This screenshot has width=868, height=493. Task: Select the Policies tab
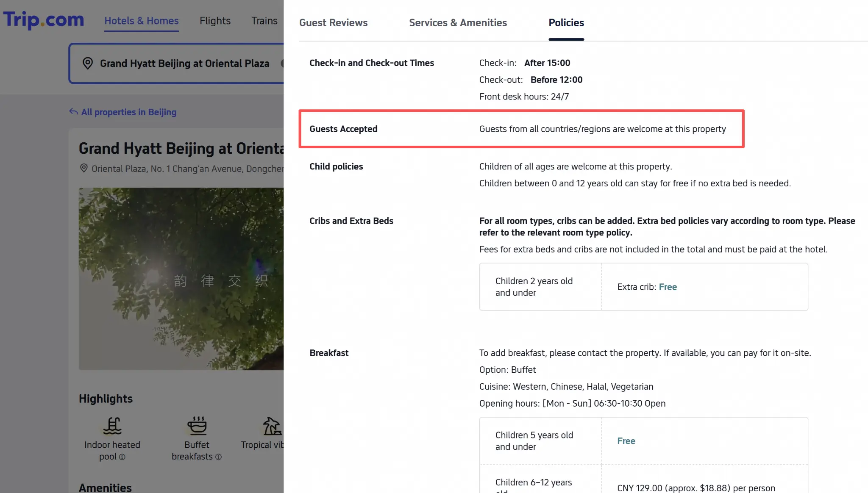point(566,22)
